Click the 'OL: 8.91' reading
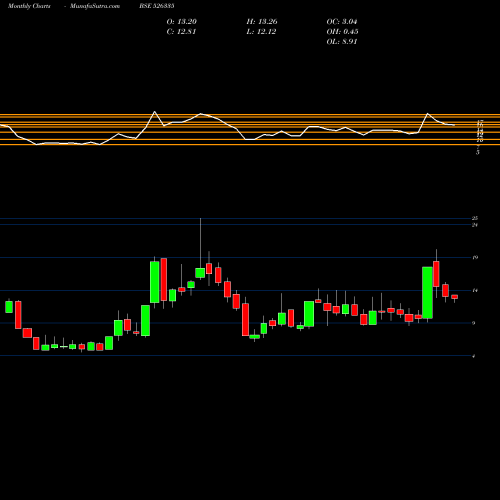Viewport: 500px width, 500px height. 342,42
